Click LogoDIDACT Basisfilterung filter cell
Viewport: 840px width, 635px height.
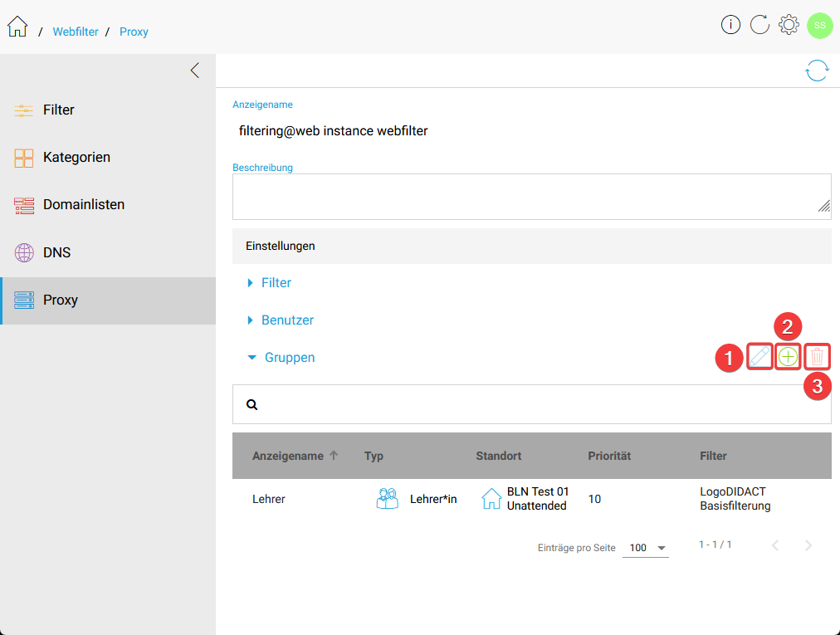tap(735, 499)
